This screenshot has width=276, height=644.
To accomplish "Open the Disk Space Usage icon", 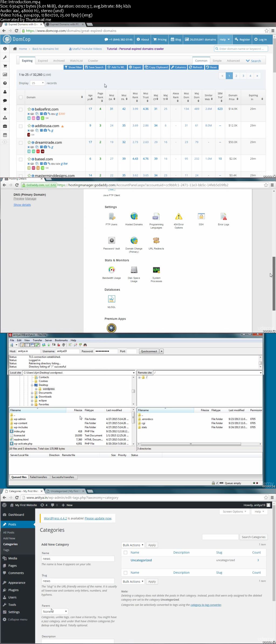I will point(134,270).
